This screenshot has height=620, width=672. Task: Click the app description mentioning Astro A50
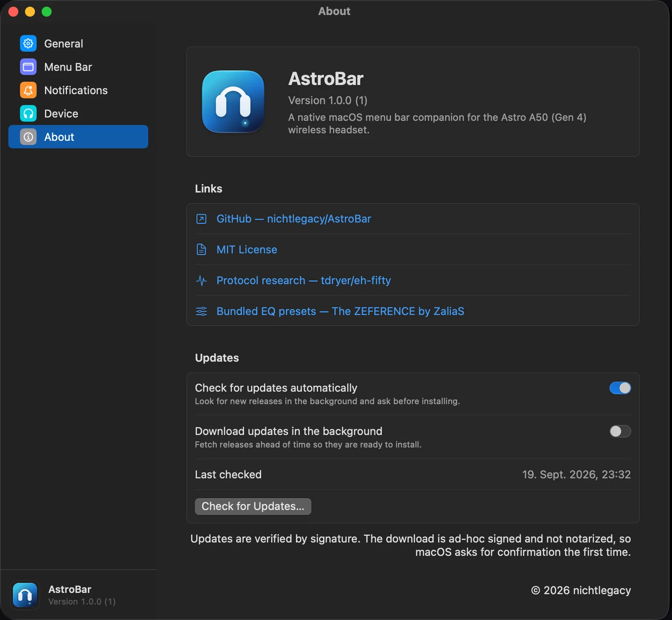437,123
